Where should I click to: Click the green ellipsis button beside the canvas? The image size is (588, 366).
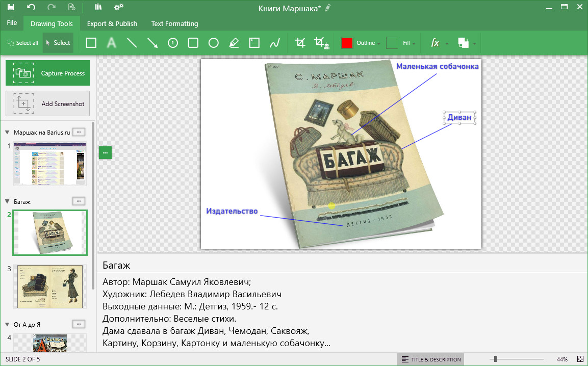(106, 152)
